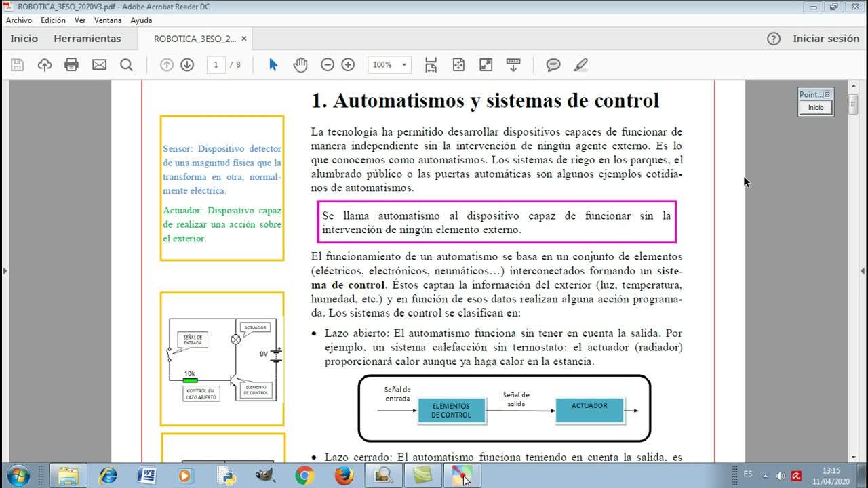The width and height of the screenshot is (868, 488).
Task: Launch Firefox from the taskbar
Action: (344, 476)
